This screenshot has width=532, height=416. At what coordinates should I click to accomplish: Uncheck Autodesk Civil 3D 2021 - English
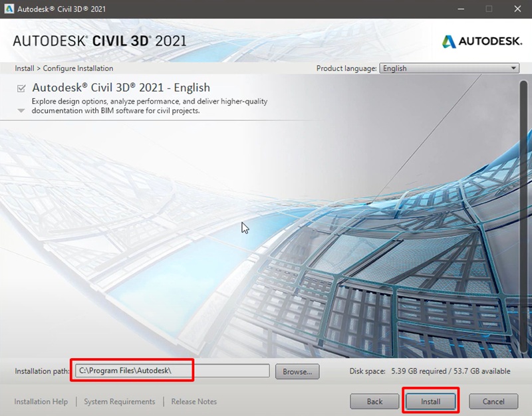pyautogui.click(x=21, y=87)
